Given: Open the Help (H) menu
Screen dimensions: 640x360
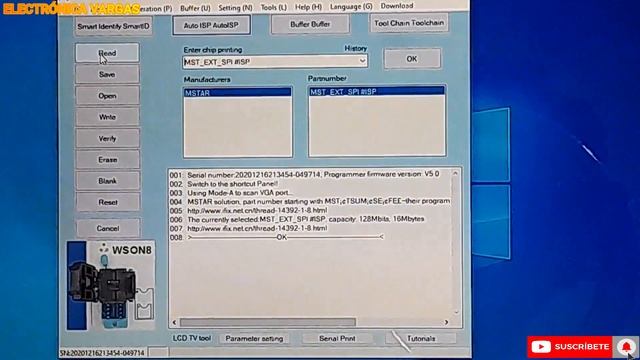Looking at the screenshot, I should (x=308, y=7).
